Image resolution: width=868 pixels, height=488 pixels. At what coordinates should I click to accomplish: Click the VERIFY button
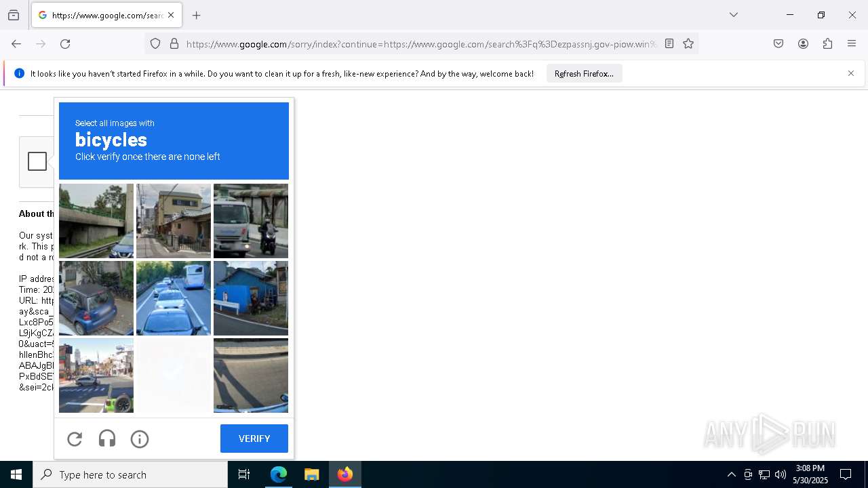coord(254,439)
